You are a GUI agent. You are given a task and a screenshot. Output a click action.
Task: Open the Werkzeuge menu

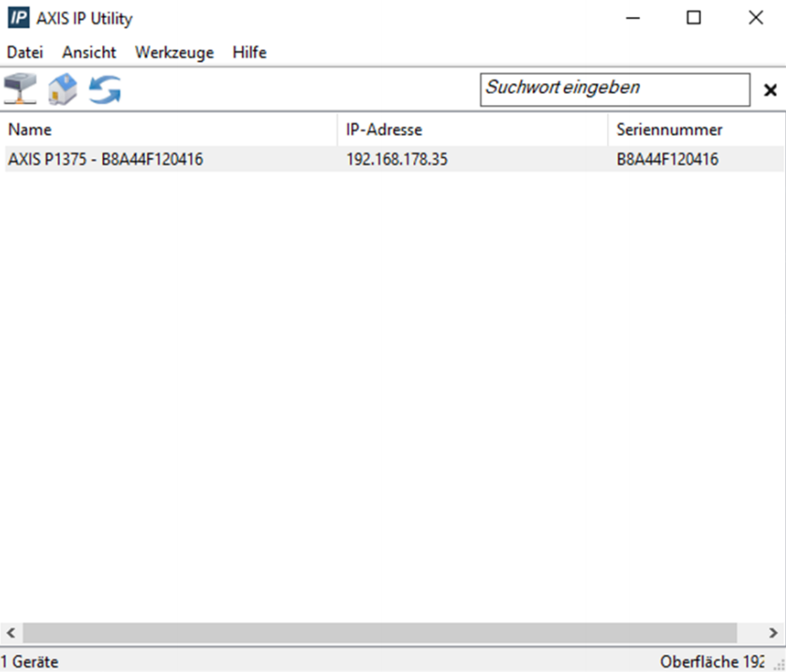pos(174,52)
